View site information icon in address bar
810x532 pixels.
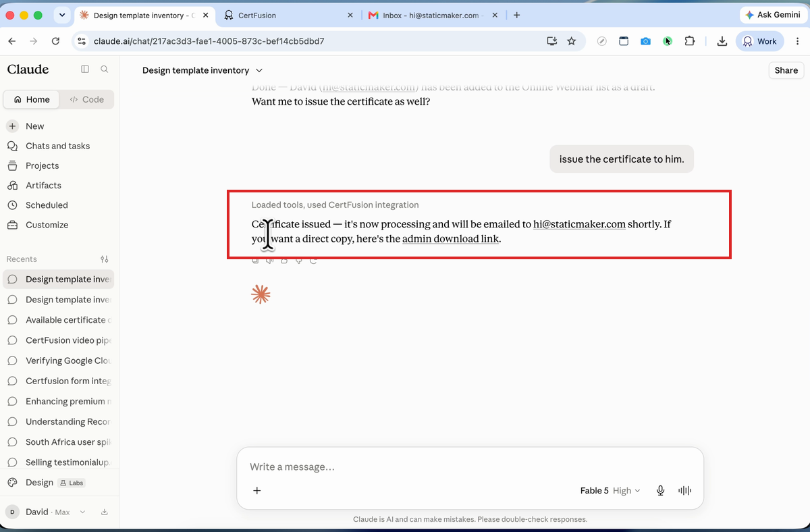click(x=82, y=41)
